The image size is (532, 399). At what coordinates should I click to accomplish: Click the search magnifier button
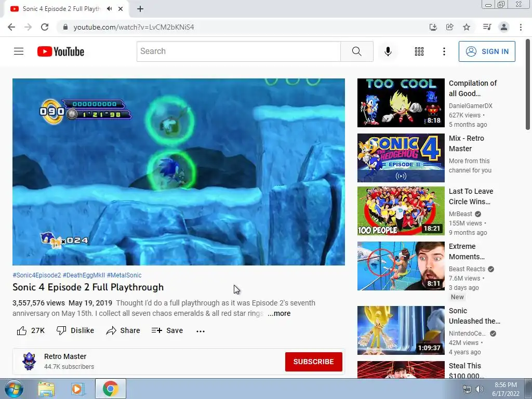tap(356, 51)
